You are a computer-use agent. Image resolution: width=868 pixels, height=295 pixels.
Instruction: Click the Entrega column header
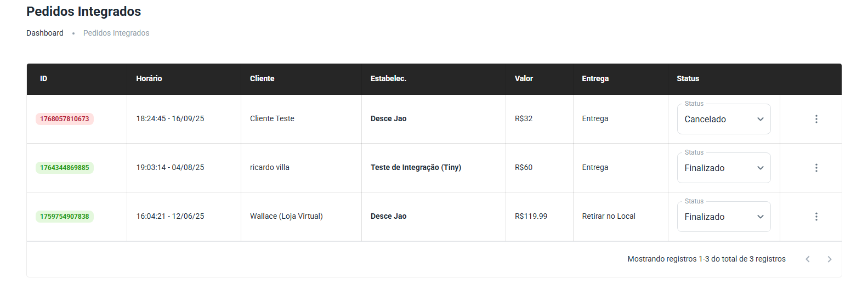[x=595, y=78]
